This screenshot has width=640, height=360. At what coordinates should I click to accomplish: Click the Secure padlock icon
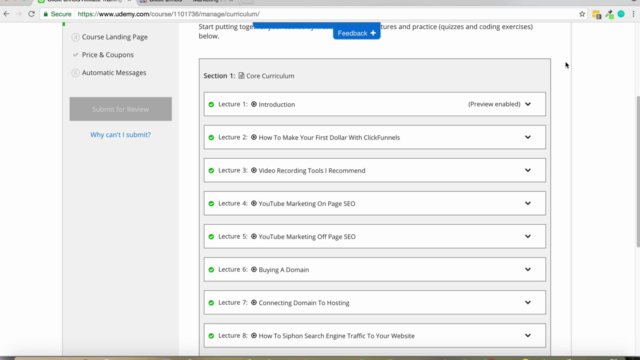tap(46, 14)
